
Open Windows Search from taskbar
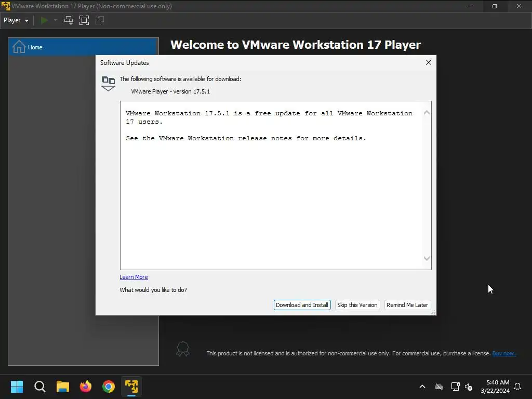point(39,387)
